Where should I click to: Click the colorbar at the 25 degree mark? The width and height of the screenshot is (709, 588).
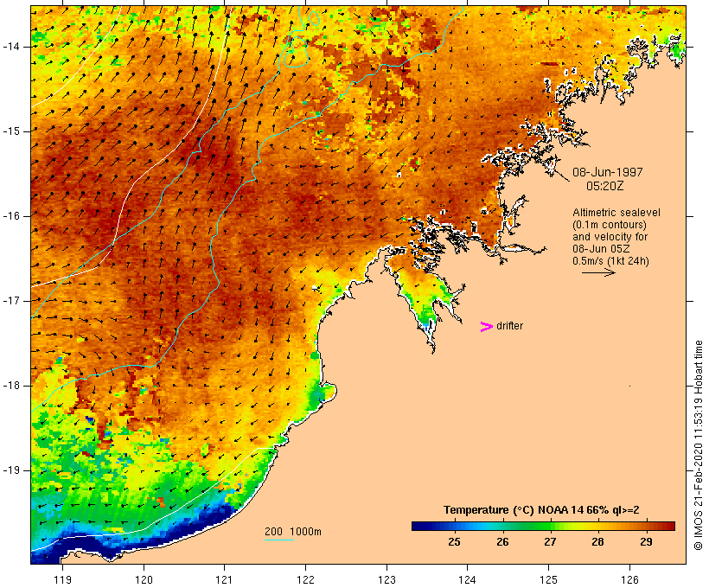point(455,526)
